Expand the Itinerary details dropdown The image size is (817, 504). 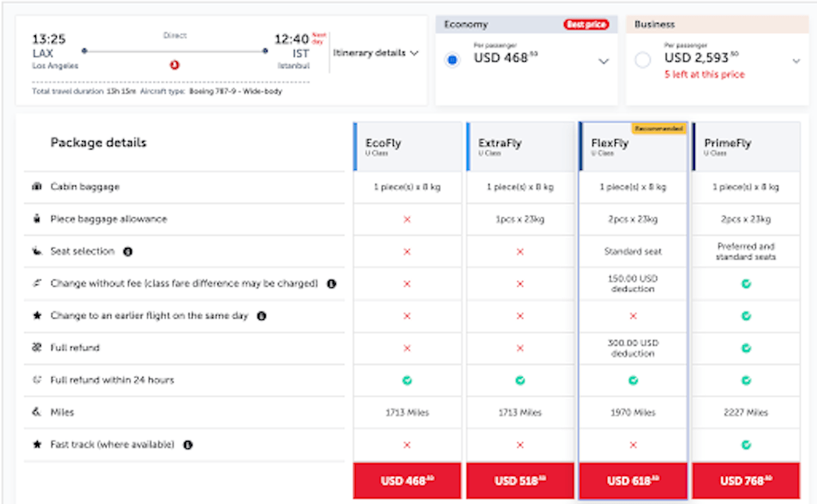click(x=376, y=53)
